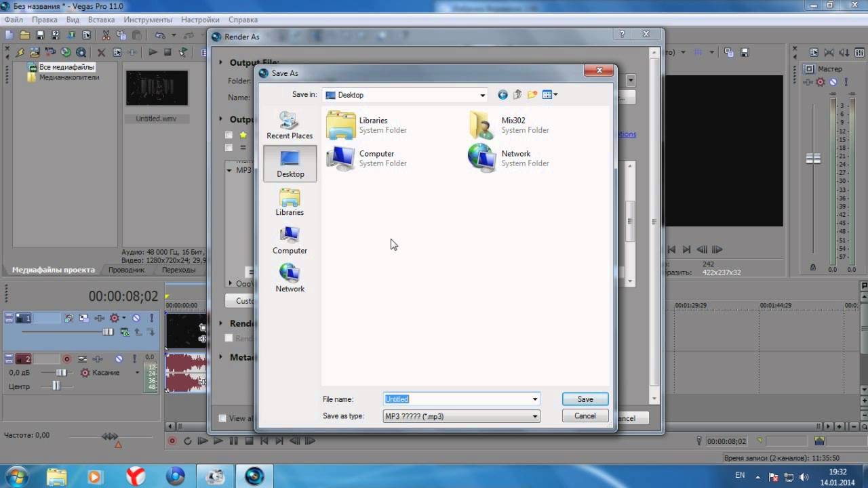The height and width of the screenshot is (488, 868).
Task: Click the Get media from web icon
Action: click(x=81, y=52)
